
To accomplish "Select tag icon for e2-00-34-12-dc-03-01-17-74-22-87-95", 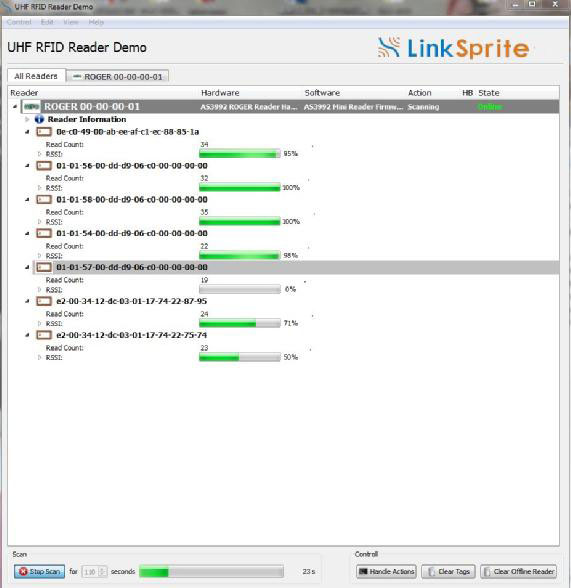I will [44, 301].
